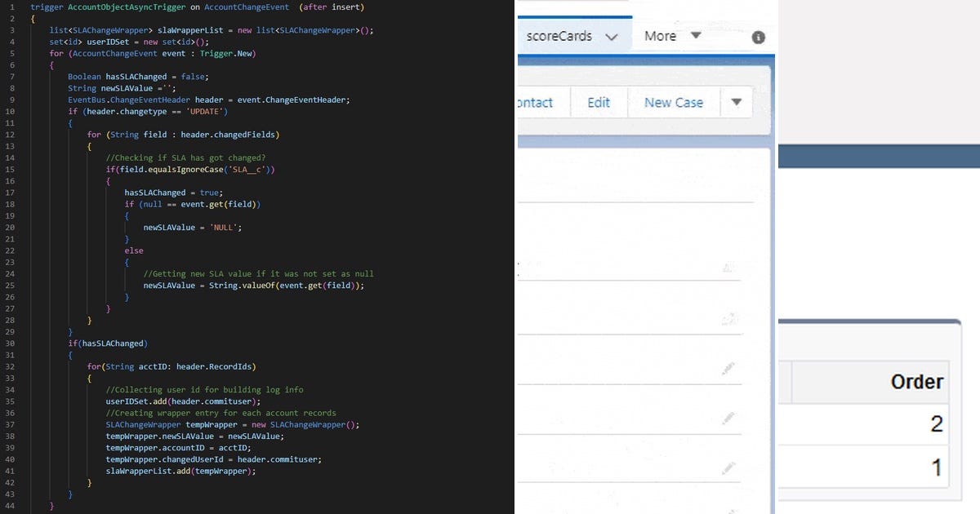Select the table cell containing value 2

pyautogui.click(x=936, y=423)
